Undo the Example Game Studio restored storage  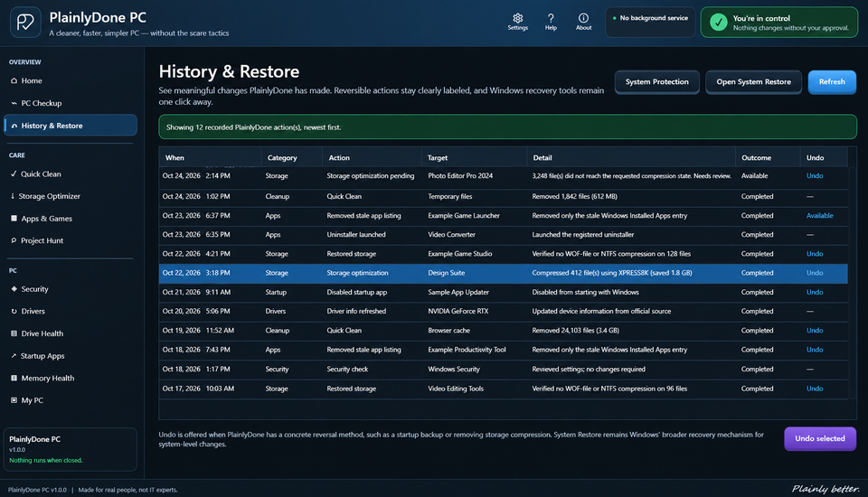pyautogui.click(x=815, y=254)
